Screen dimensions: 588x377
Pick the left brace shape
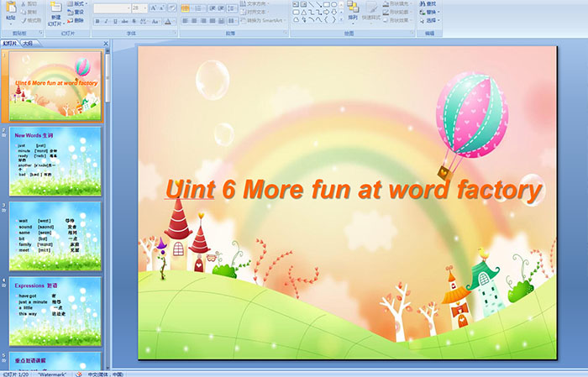tap(326, 19)
